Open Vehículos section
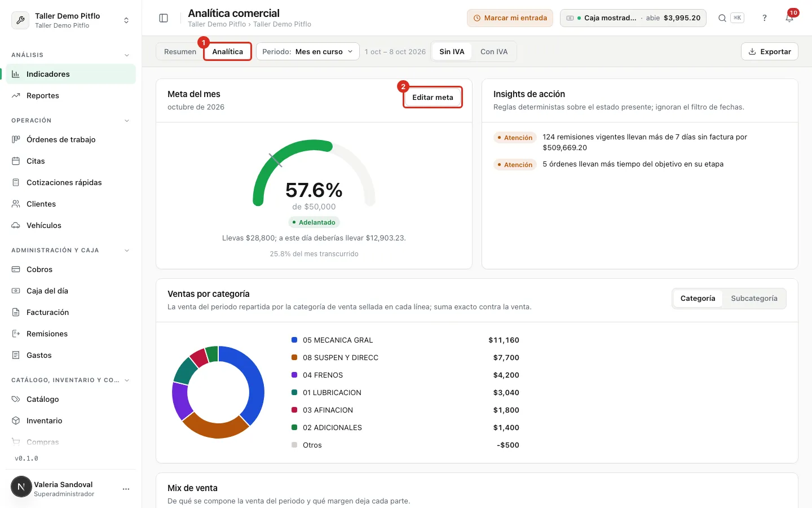The width and height of the screenshot is (812, 508). pos(71,225)
